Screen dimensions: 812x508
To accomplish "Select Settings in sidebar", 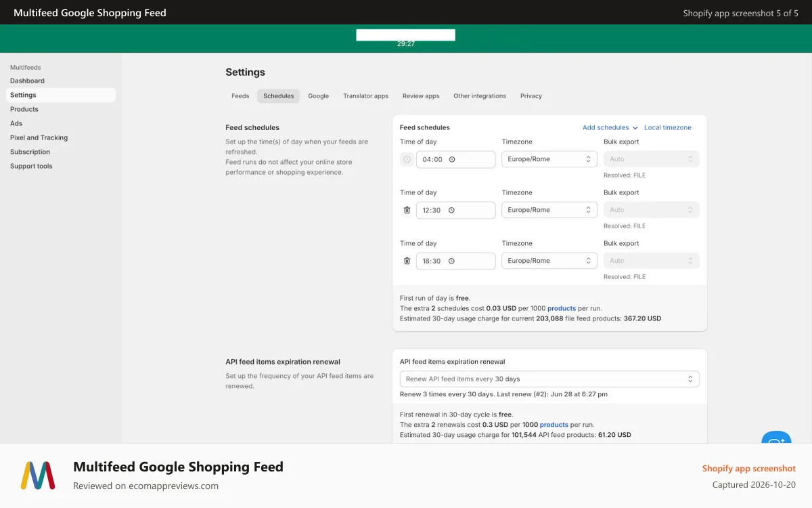I will (x=61, y=95).
